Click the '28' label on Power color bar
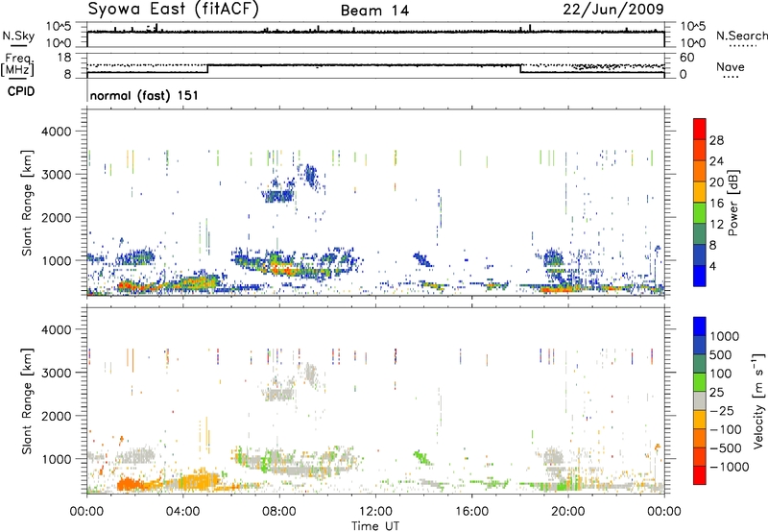This screenshot has width=768, height=532. click(716, 140)
